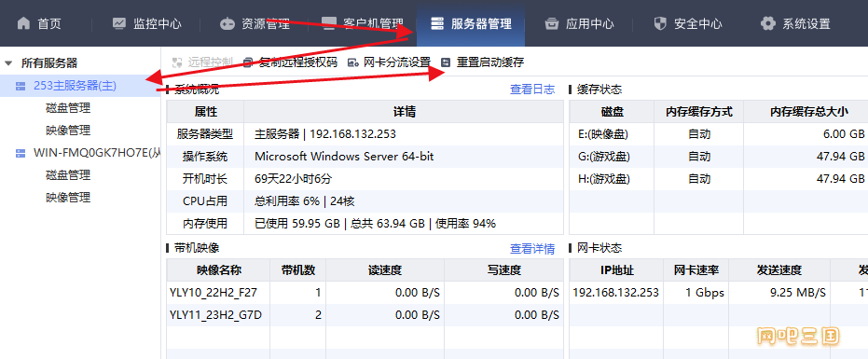The width and height of the screenshot is (868, 359).
Task: Click the 服务器类型 row
Action: [365, 134]
